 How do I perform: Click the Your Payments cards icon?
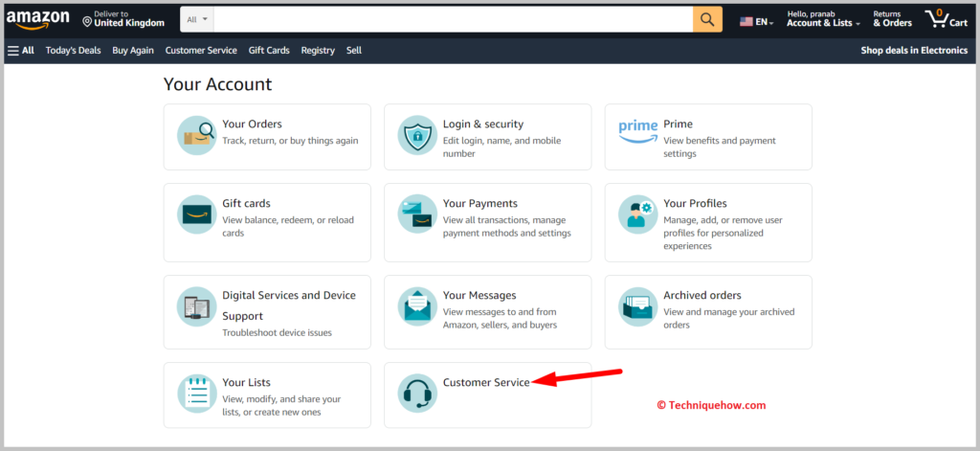(417, 214)
